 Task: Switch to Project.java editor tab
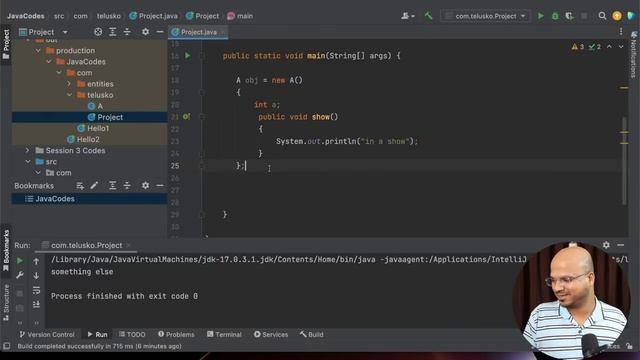point(198,32)
